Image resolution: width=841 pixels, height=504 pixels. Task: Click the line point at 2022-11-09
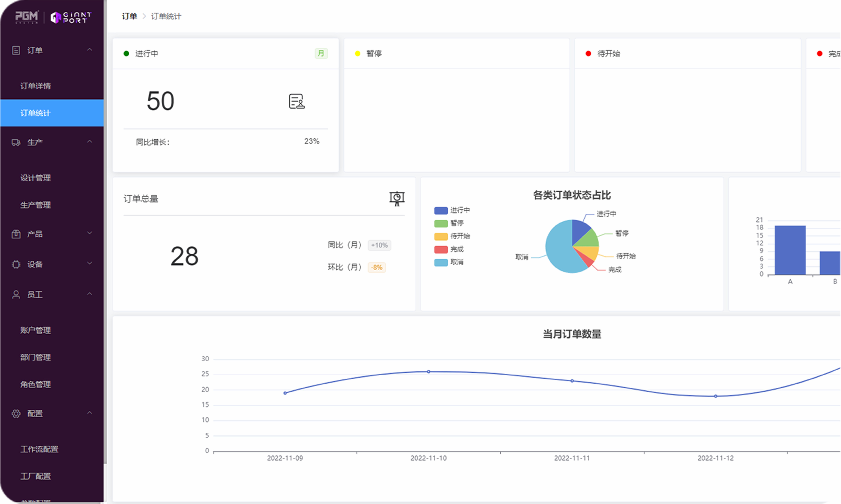click(285, 393)
